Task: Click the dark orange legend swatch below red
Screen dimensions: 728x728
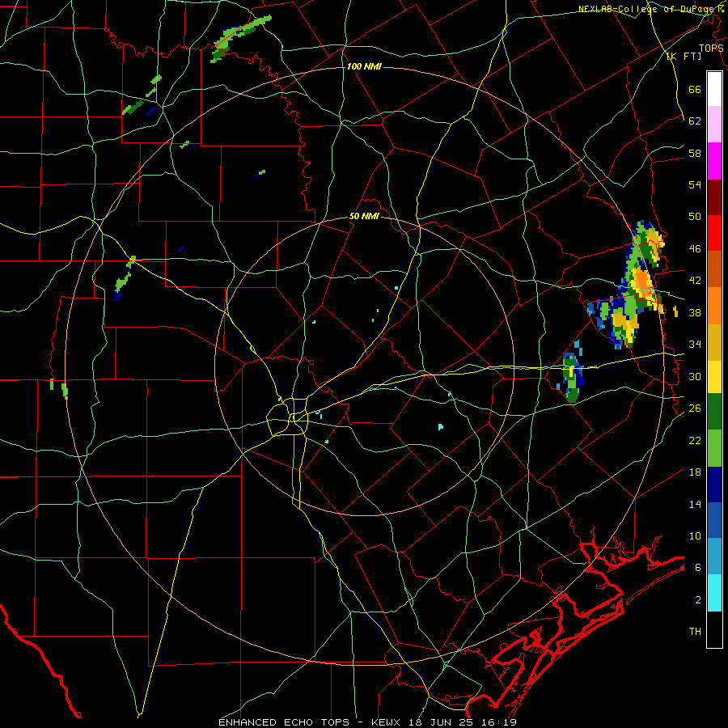Action: pos(714,269)
